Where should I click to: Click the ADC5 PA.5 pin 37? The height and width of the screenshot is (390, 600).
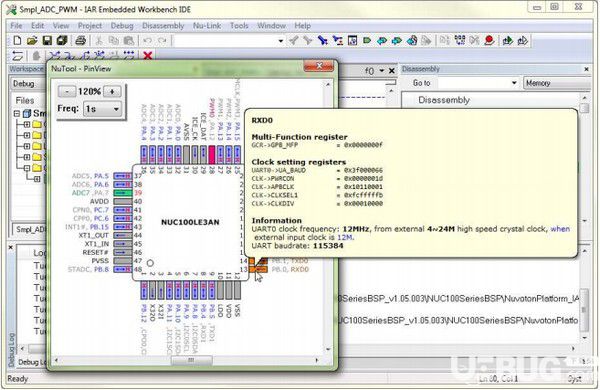click(122, 176)
